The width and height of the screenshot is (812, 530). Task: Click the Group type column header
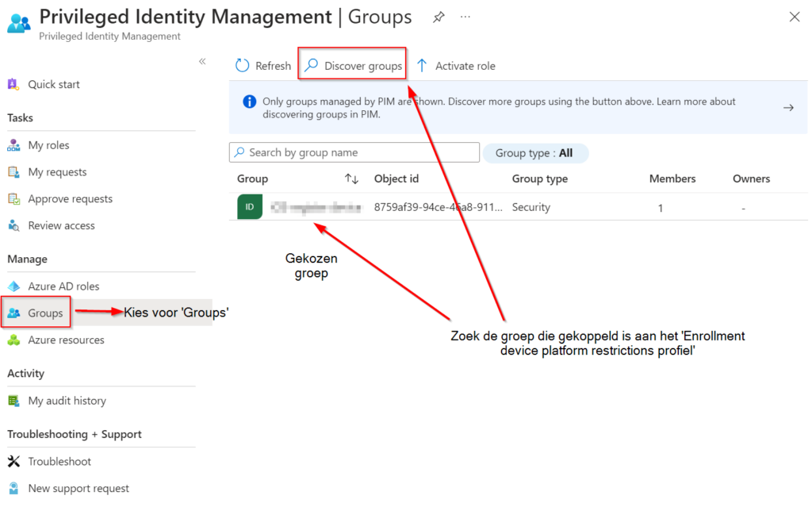540,179
